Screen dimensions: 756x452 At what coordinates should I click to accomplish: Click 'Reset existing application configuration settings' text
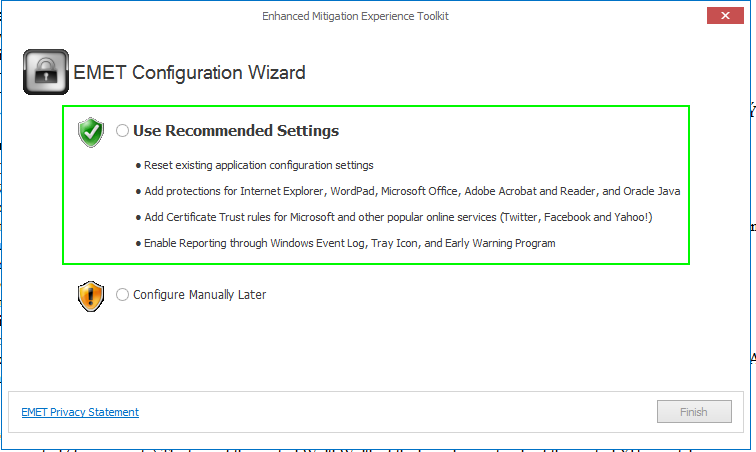click(x=258, y=165)
